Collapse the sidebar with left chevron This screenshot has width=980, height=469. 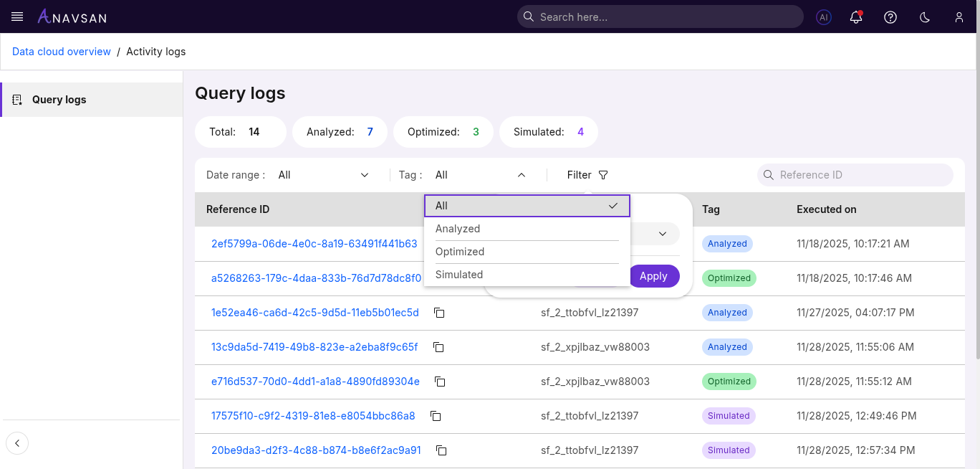pyautogui.click(x=17, y=443)
